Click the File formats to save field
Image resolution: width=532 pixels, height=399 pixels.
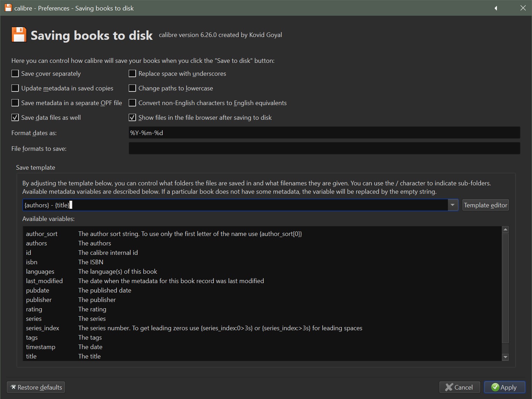tap(324, 148)
